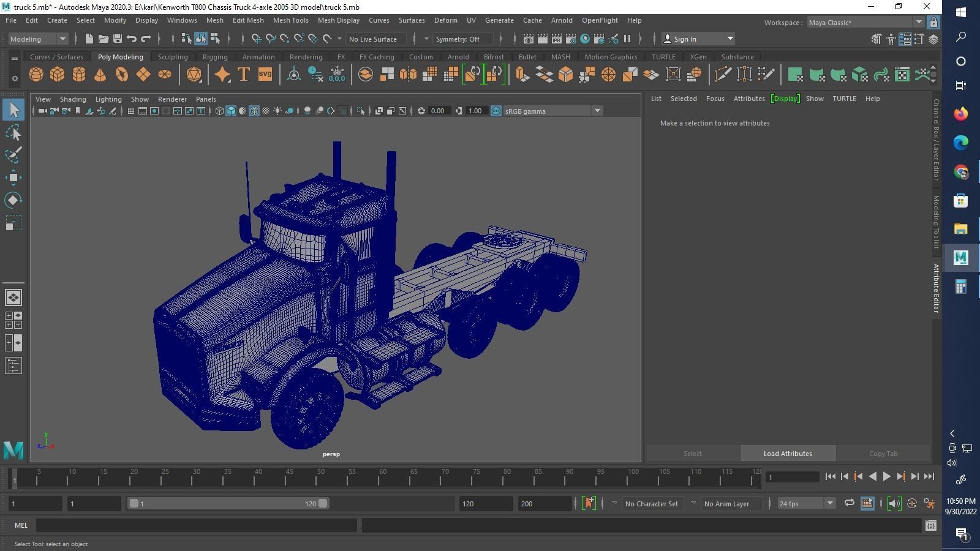The image size is (980, 551).
Task: Toggle the viewport grid display
Action: [130, 111]
